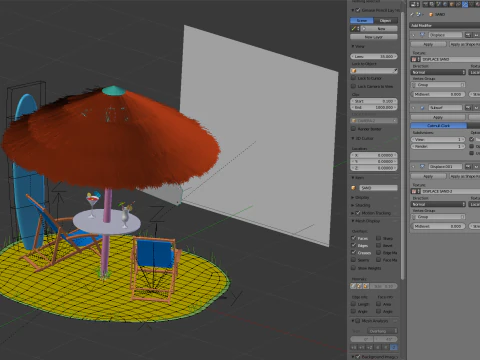Click View subdivisions field in Subsurf
480x360 pixels.
[438, 139]
